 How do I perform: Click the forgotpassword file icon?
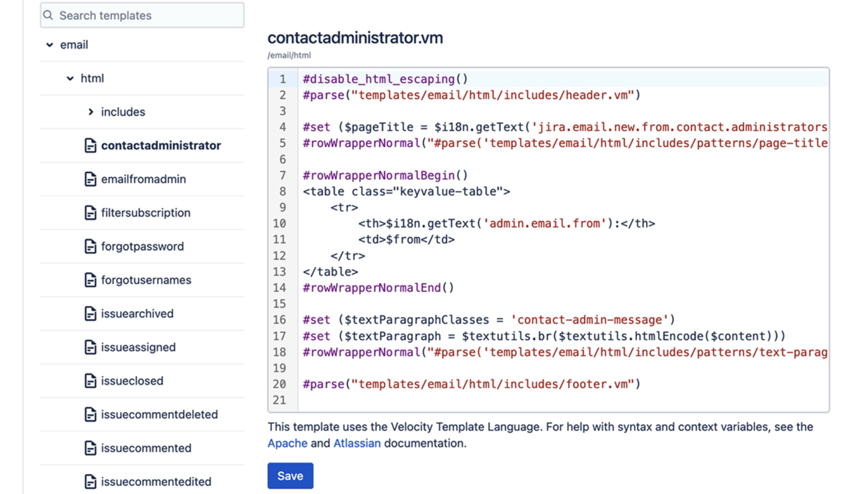(x=91, y=246)
